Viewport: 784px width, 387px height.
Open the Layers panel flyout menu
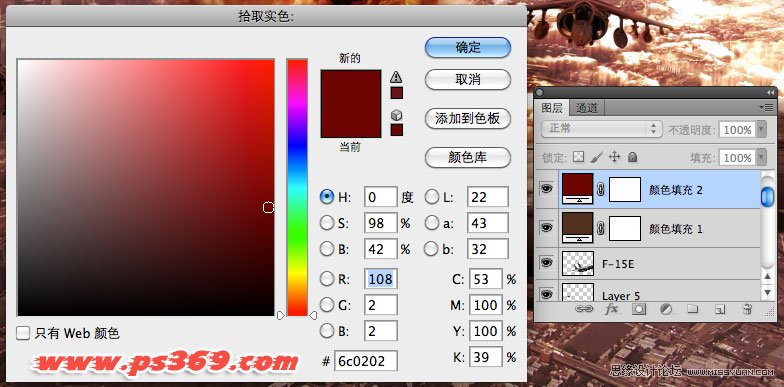tap(766, 107)
